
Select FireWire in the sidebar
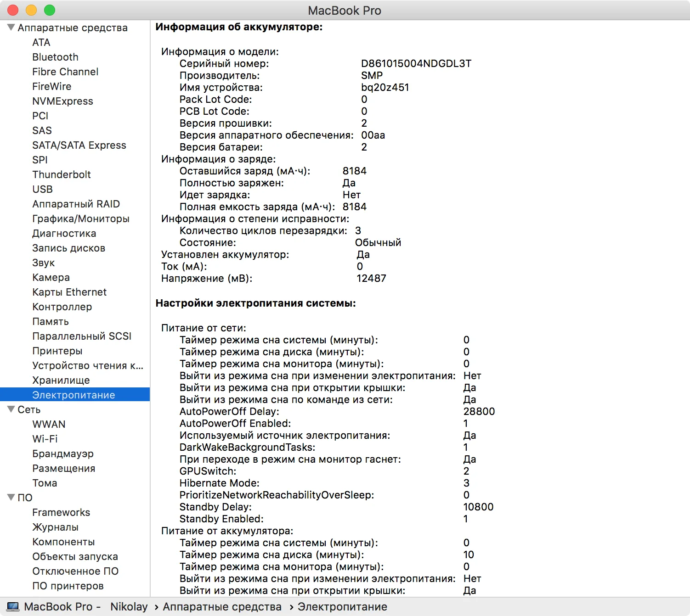point(52,86)
